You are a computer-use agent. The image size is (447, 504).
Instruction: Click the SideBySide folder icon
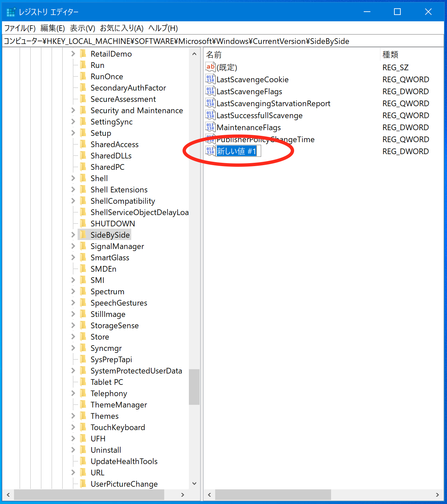click(83, 235)
